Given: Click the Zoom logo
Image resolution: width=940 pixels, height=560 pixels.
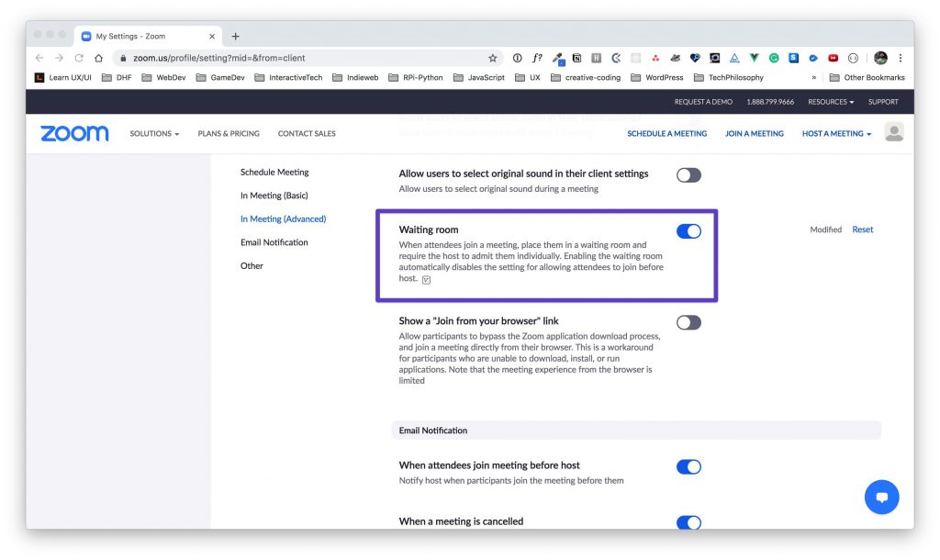Looking at the screenshot, I should coord(75,133).
